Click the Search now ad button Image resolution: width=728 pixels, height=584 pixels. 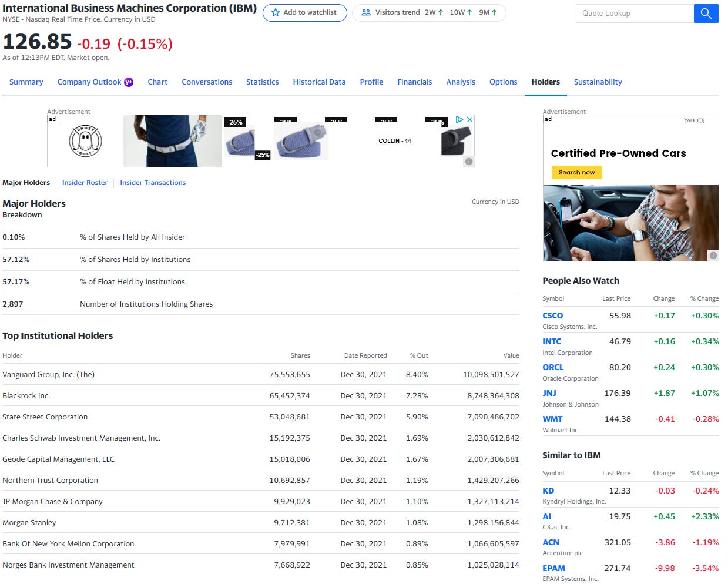coord(576,172)
